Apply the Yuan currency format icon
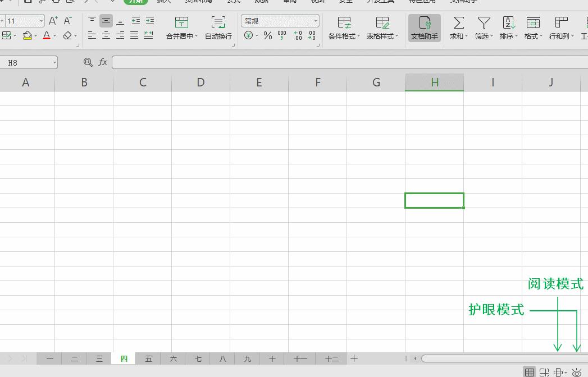This screenshot has height=377, width=588. click(x=248, y=35)
